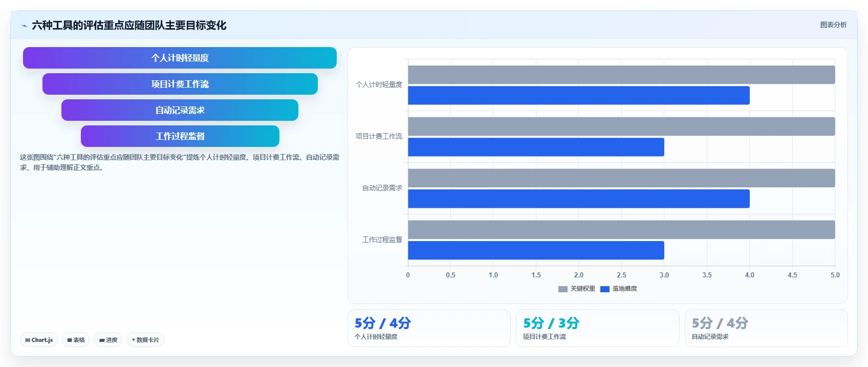Click the blue bar for 个人计时轻量度
Screen dimensions: 868x367
(x=579, y=95)
